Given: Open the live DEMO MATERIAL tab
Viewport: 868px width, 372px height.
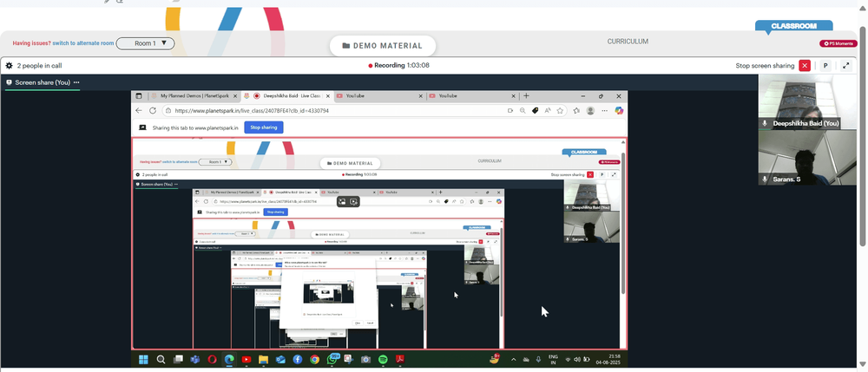Looking at the screenshot, I should (383, 46).
